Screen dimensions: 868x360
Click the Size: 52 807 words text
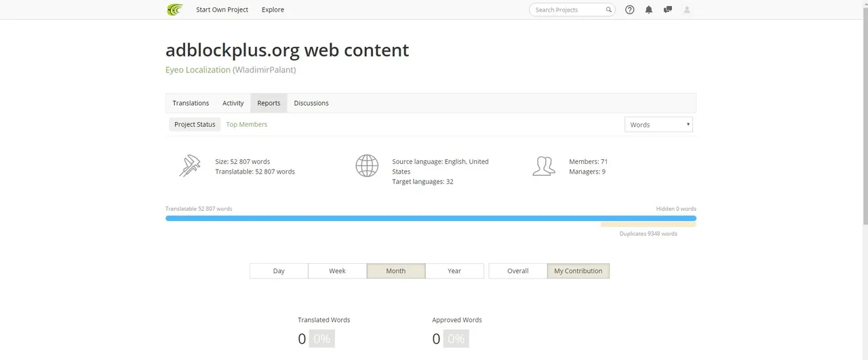click(x=243, y=161)
